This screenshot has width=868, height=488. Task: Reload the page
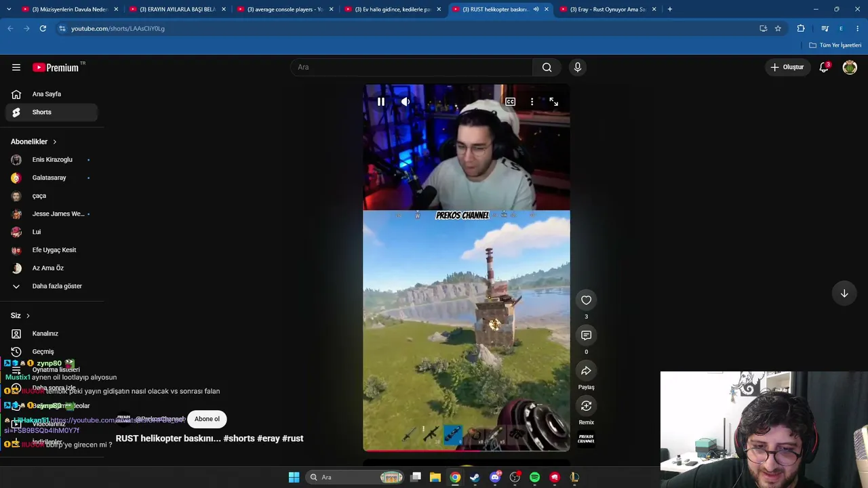pyautogui.click(x=43, y=28)
